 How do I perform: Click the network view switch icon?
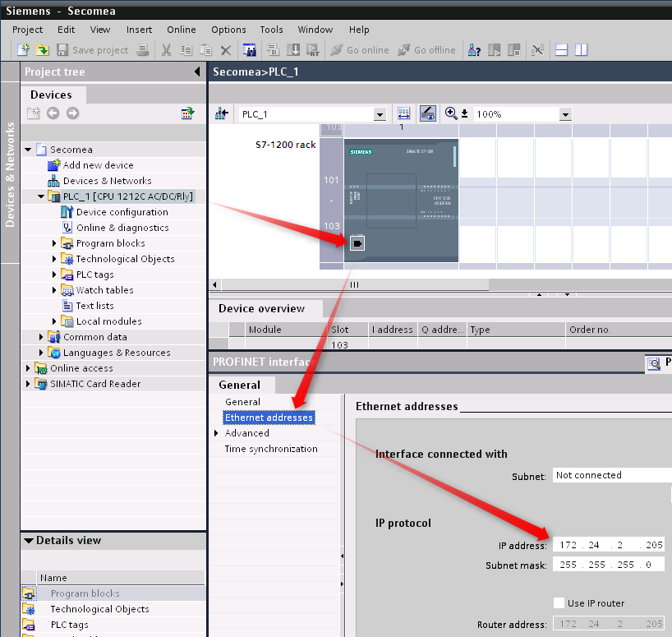coord(222,114)
